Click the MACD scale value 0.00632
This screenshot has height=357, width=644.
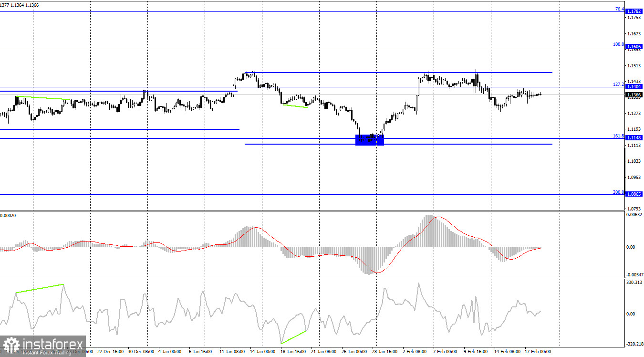tap(634, 215)
